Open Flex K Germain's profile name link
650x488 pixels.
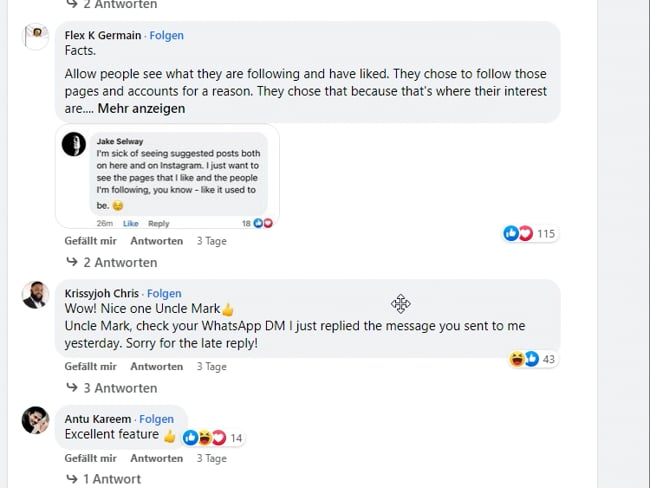click(103, 35)
